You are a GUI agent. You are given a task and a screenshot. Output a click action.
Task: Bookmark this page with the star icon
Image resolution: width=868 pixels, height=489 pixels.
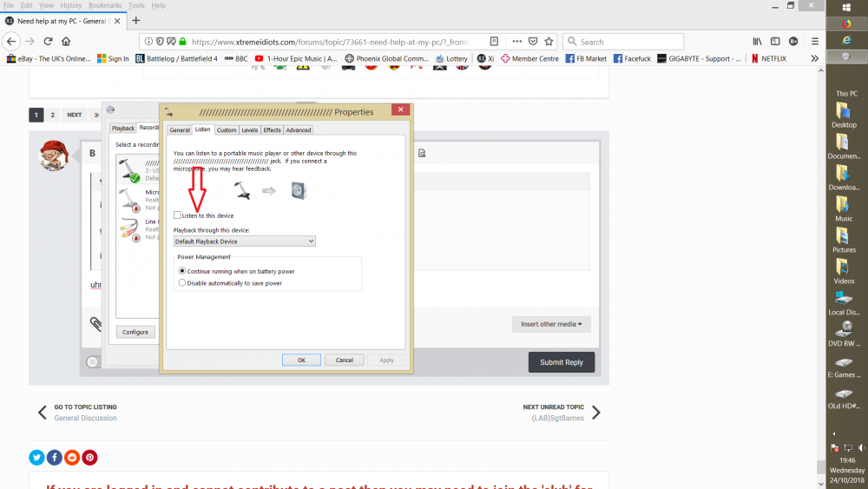tap(549, 42)
